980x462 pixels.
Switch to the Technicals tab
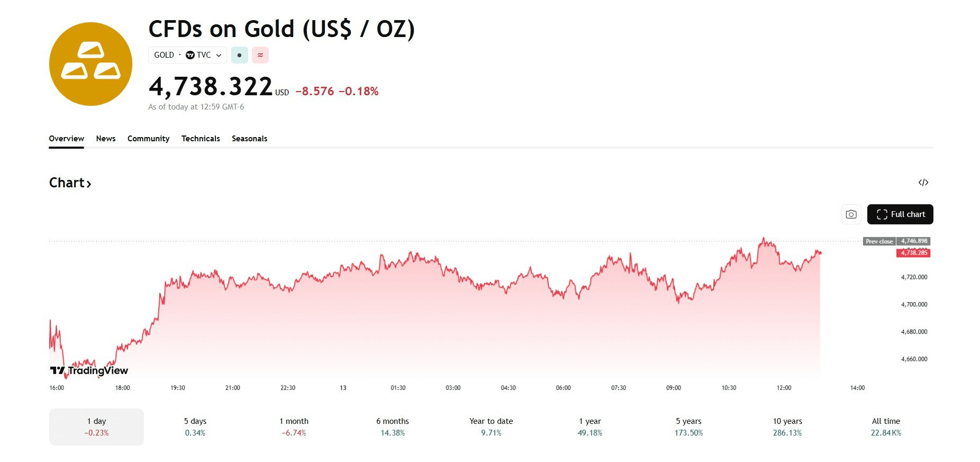click(x=201, y=139)
